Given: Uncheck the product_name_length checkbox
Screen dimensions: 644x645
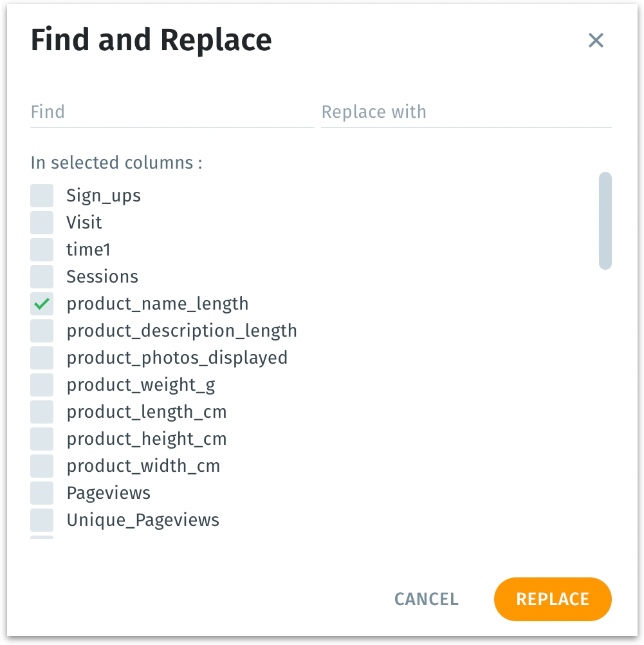Looking at the screenshot, I should pyautogui.click(x=42, y=304).
